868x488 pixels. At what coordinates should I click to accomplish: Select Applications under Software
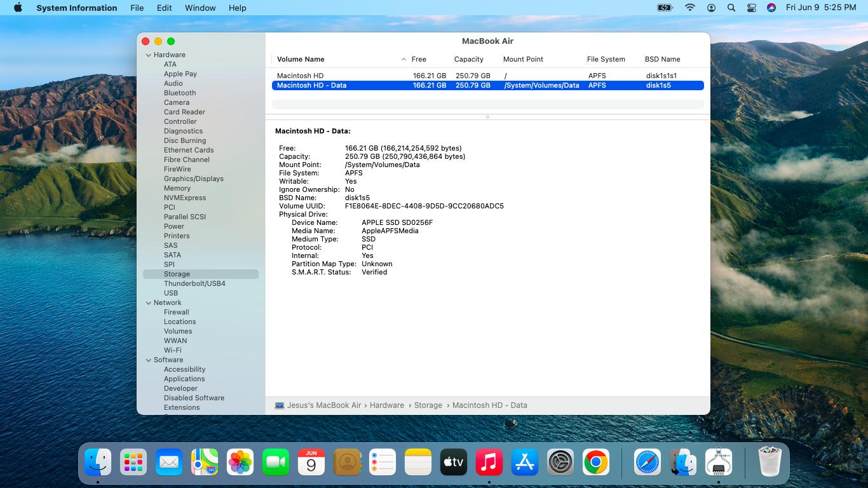click(184, 379)
